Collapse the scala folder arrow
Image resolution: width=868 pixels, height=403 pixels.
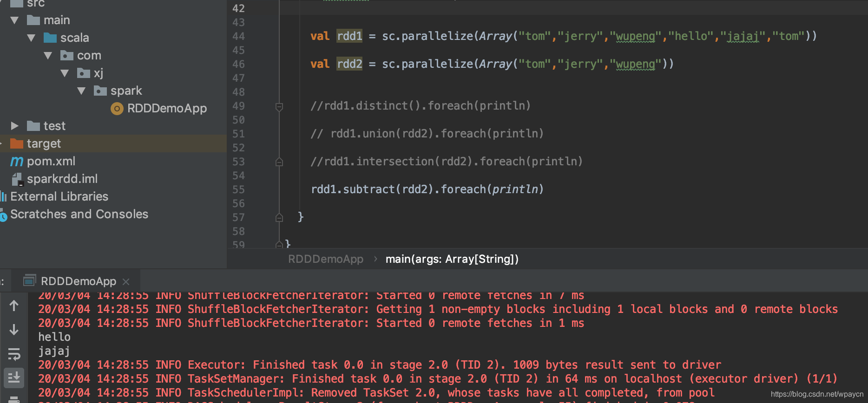click(x=31, y=38)
